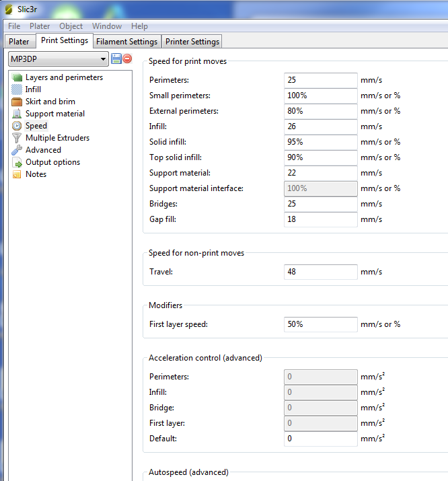The width and height of the screenshot is (448, 481).
Task: Open Support material settings
Action: pyautogui.click(x=55, y=114)
